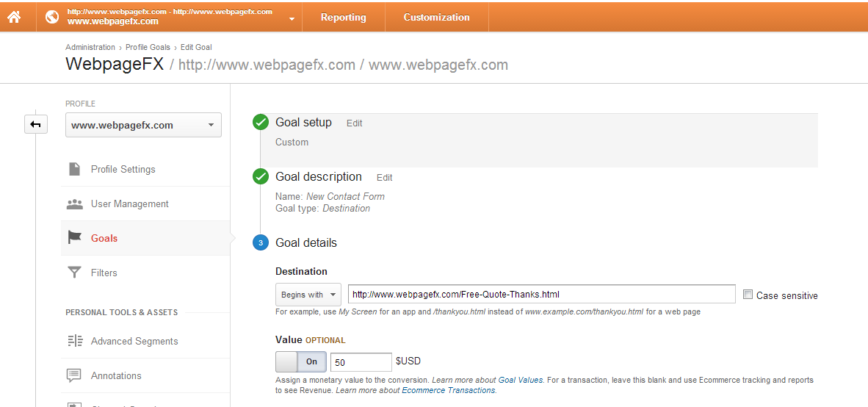The image size is (868, 407).
Task: Open the Begins with match type dropdown
Action: coord(308,295)
